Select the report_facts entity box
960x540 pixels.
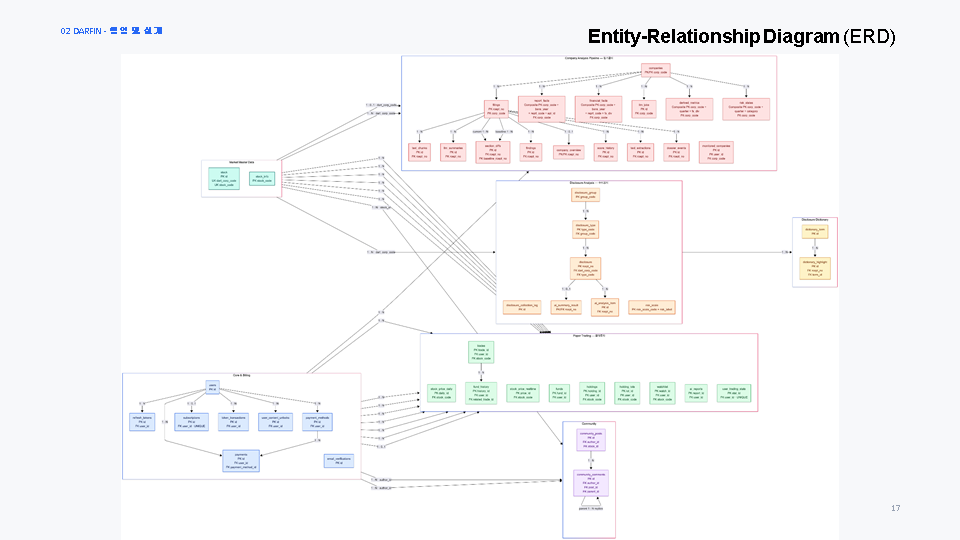[x=541, y=109]
